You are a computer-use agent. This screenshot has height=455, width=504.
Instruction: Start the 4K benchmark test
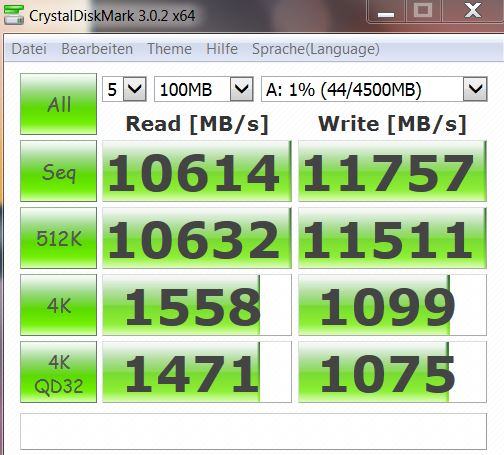(59, 305)
